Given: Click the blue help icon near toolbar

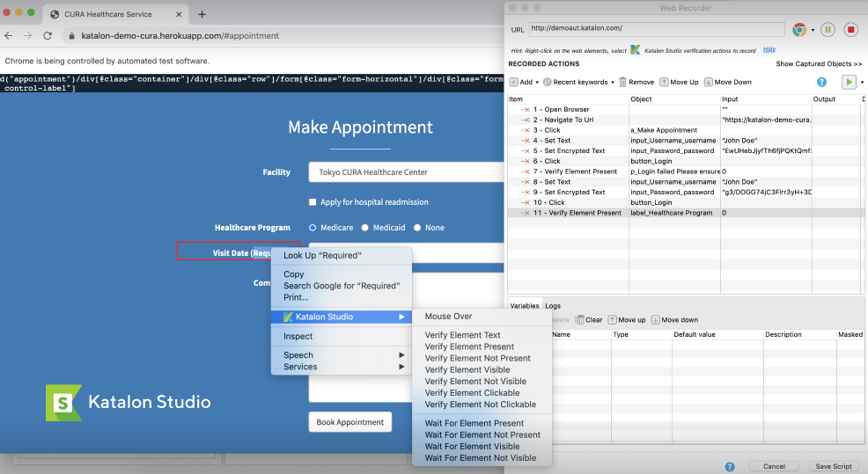Looking at the screenshot, I should pos(821,82).
